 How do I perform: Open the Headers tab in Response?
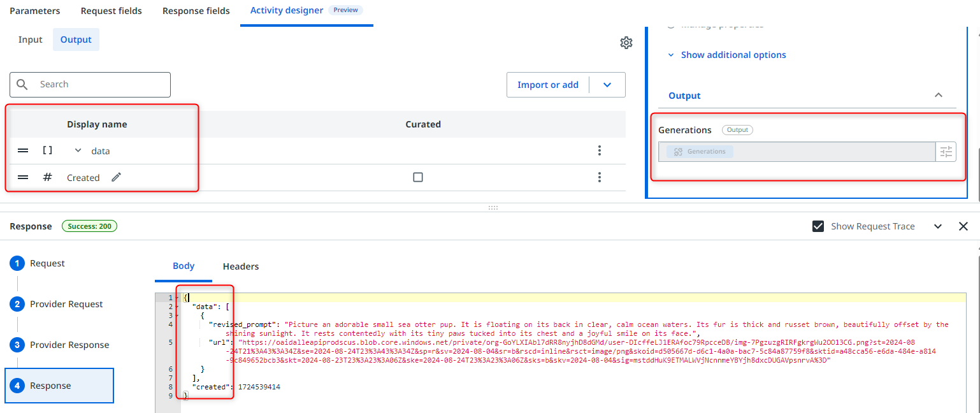241,266
